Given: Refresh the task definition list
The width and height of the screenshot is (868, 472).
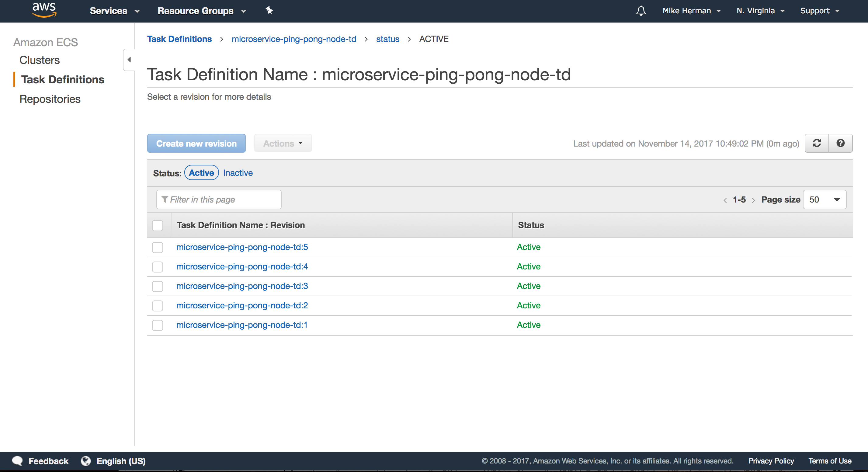Looking at the screenshot, I should (x=817, y=143).
